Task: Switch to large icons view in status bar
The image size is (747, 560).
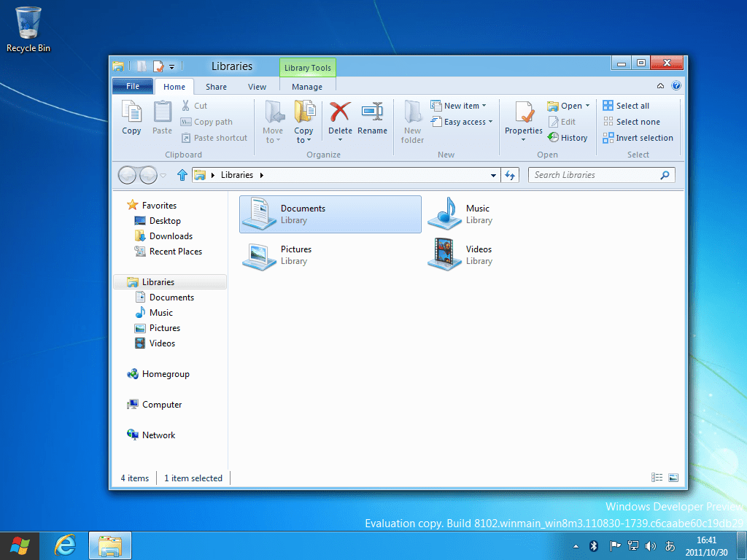Action: (x=673, y=478)
